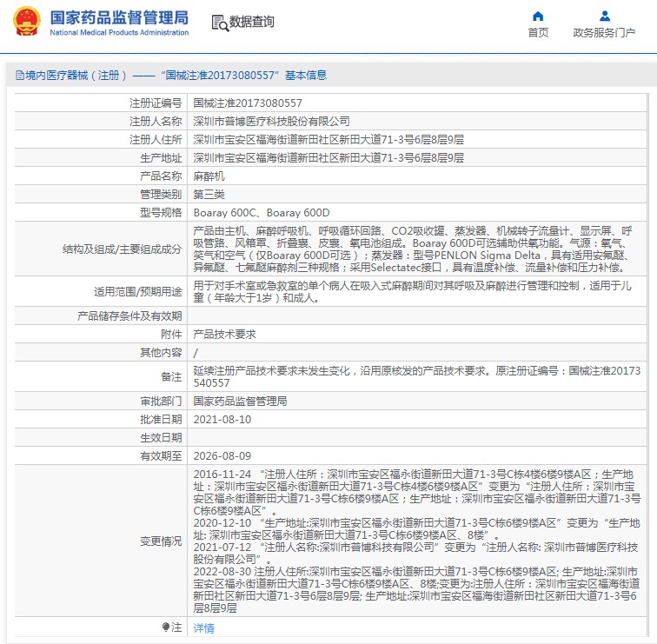Click the 国家药品监督管理局 site title
This screenshot has height=644, width=657.
118,17
